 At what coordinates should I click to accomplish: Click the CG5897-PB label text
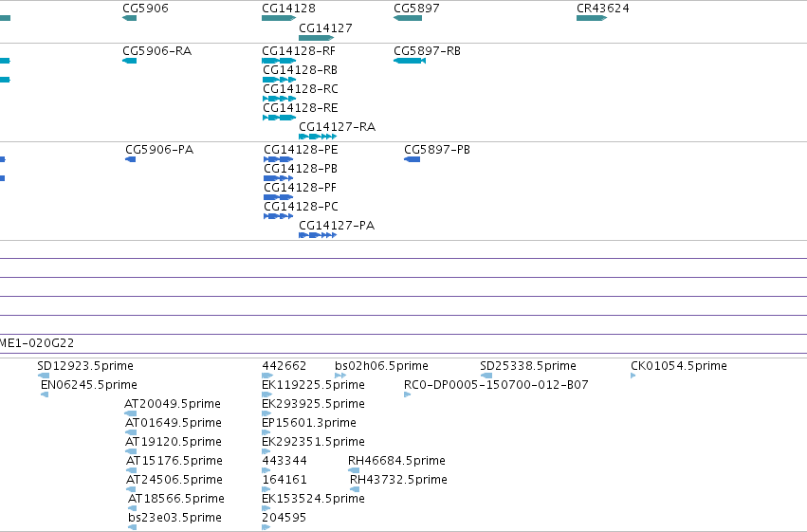[437, 150]
